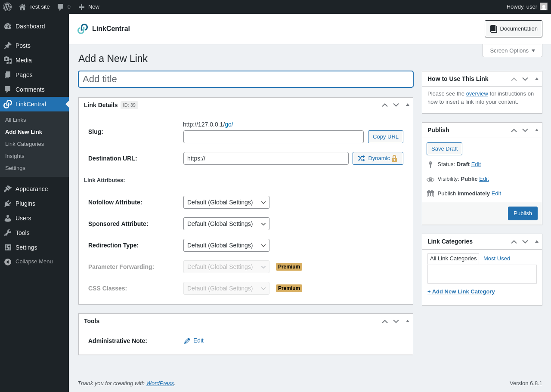This screenshot has width=551, height=392.
Task: Open Dashboard in sidebar
Action: 34,26
